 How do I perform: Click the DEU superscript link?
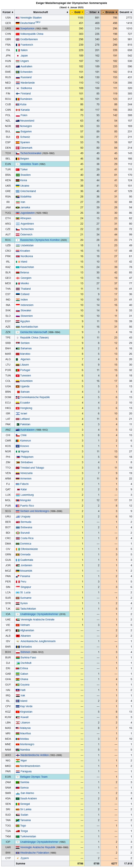[38, 22]
